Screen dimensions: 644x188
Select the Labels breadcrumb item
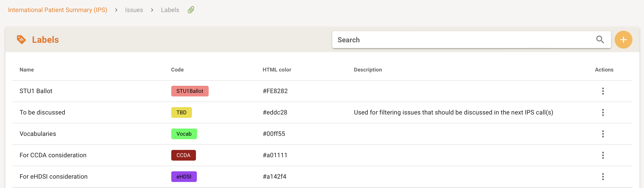(170, 10)
